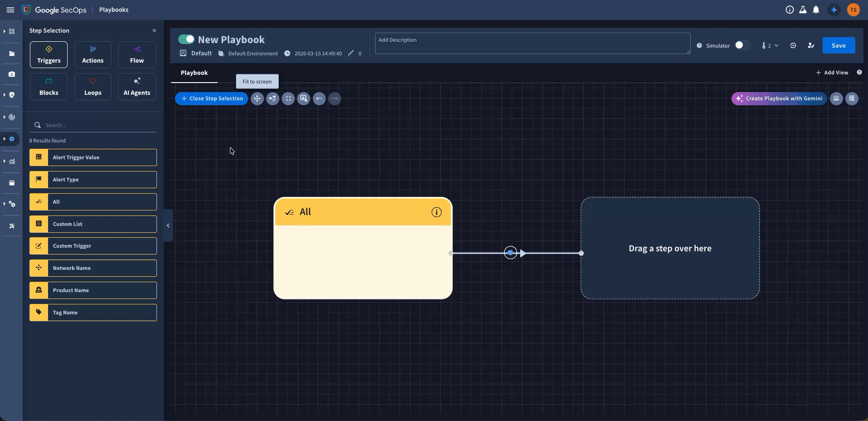868x421 pixels.
Task: Click the info icon on the All trigger
Action: point(436,212)
